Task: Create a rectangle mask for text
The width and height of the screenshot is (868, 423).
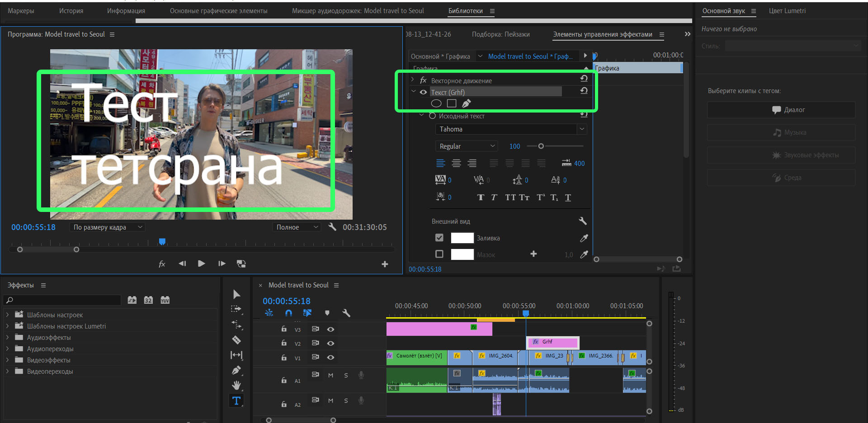Action: pyautogui.click(x=451, y=103)
